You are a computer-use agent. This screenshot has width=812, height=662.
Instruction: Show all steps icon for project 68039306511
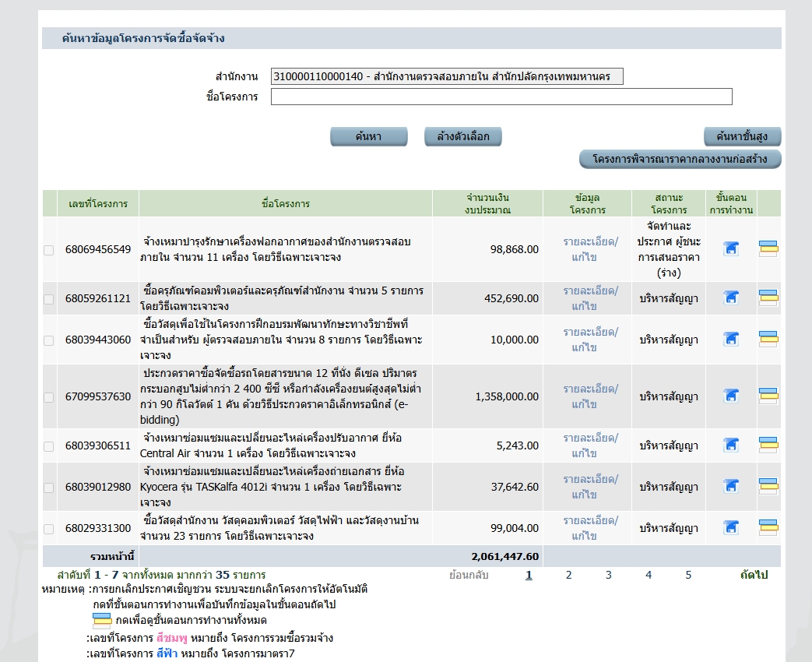click(x=768, y=445)
